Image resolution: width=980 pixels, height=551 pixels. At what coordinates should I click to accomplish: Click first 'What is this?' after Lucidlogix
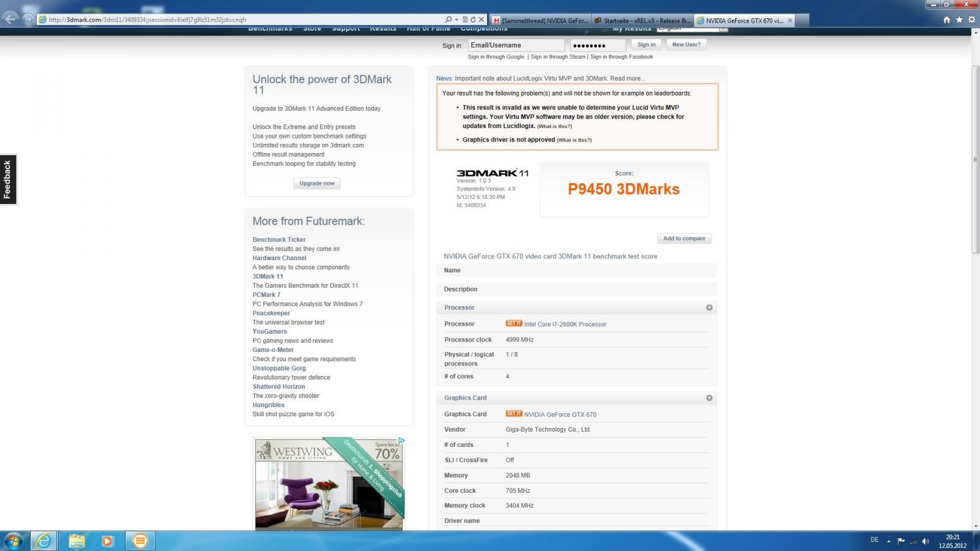coord(554,126)
